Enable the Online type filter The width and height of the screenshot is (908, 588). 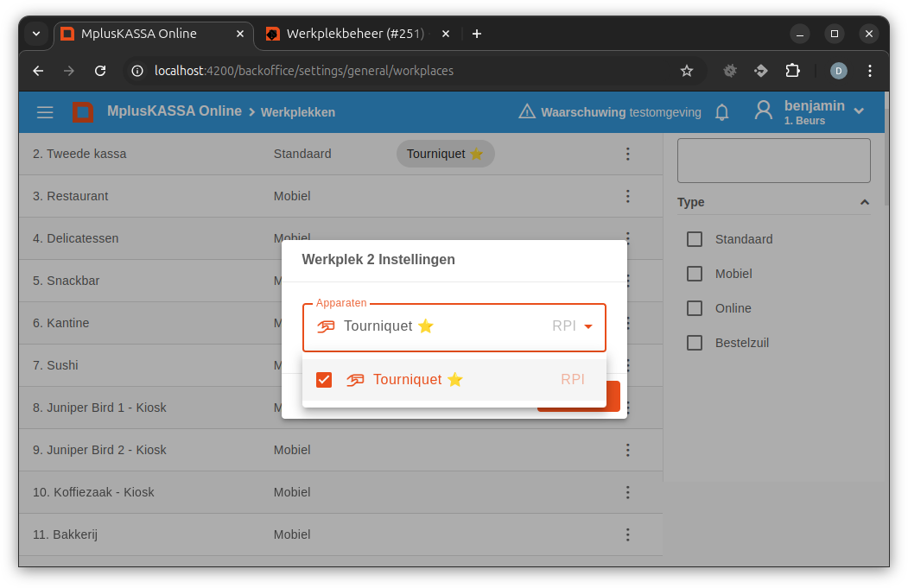(x=695, y=308)
